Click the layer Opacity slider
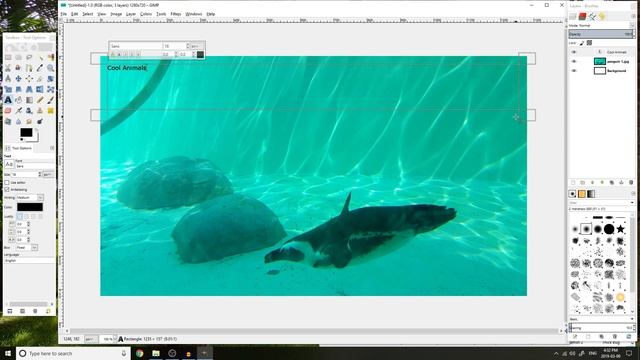Viewport: 640px width, 360px height. pos(602,34)
